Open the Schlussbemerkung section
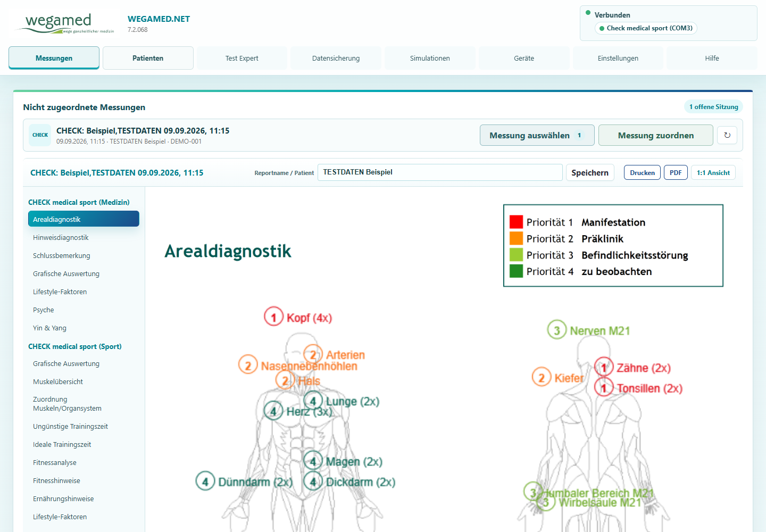 [x=84, y=255]
